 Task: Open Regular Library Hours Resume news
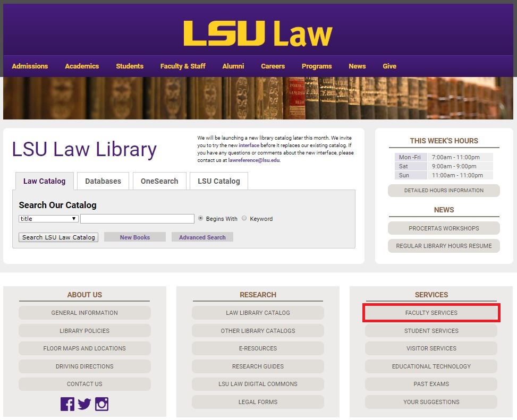click(444, 246)
